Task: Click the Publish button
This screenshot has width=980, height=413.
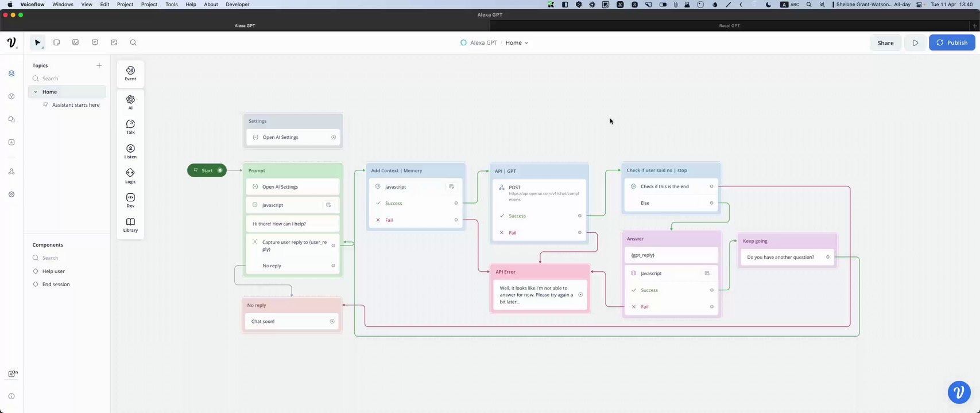Action: click(x=952, y=42)
